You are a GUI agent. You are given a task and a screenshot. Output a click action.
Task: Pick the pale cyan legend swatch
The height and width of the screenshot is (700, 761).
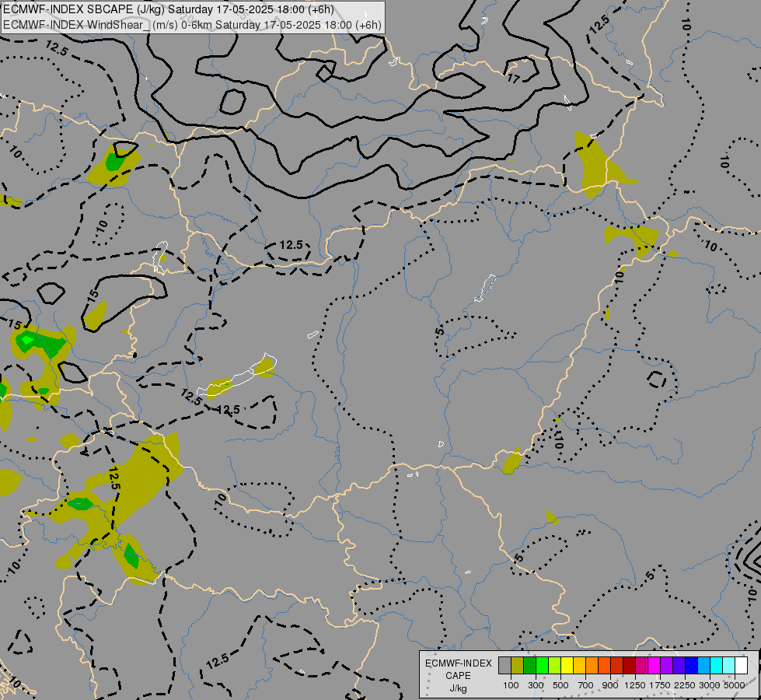click(729, 666)
